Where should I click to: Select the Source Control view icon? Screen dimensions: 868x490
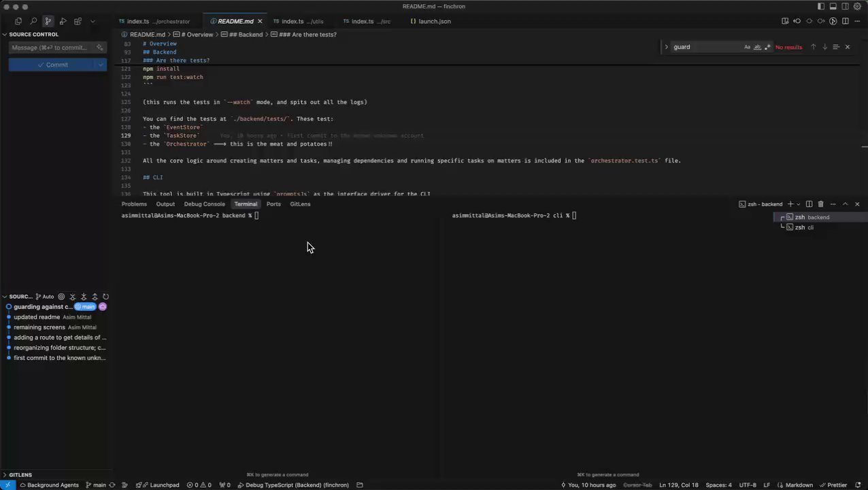click(x=48, y=21)
